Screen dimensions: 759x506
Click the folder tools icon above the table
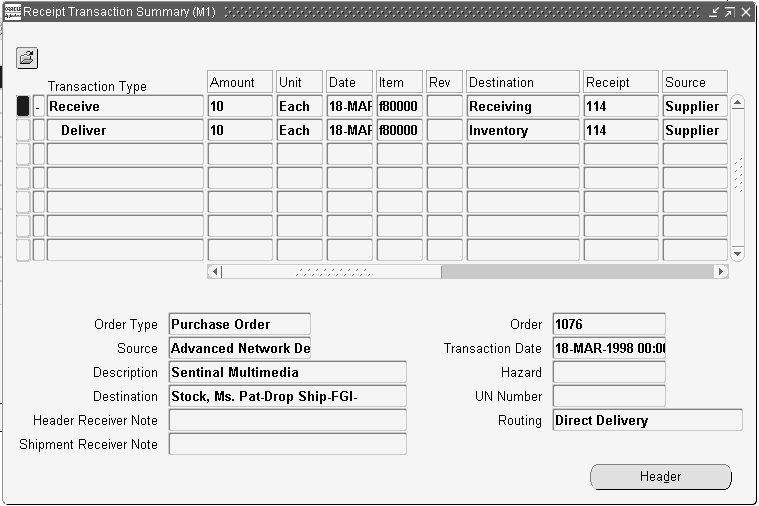[x=27, y=58]
